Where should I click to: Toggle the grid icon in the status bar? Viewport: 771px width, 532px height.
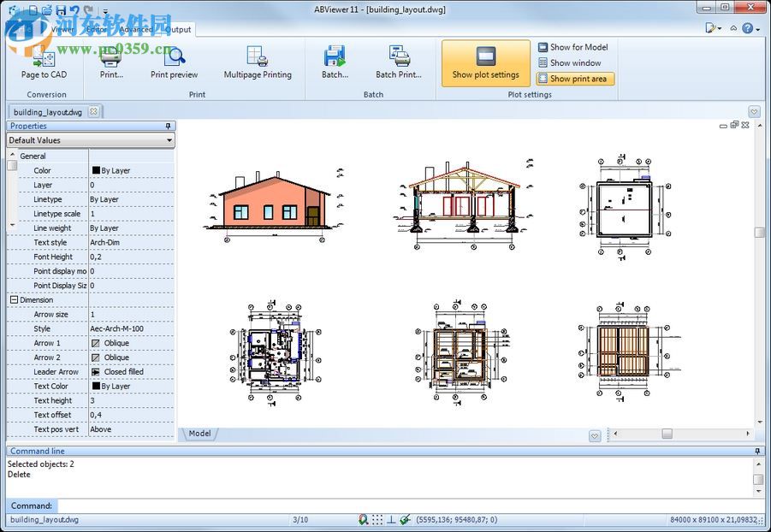(x=377, y=520)
